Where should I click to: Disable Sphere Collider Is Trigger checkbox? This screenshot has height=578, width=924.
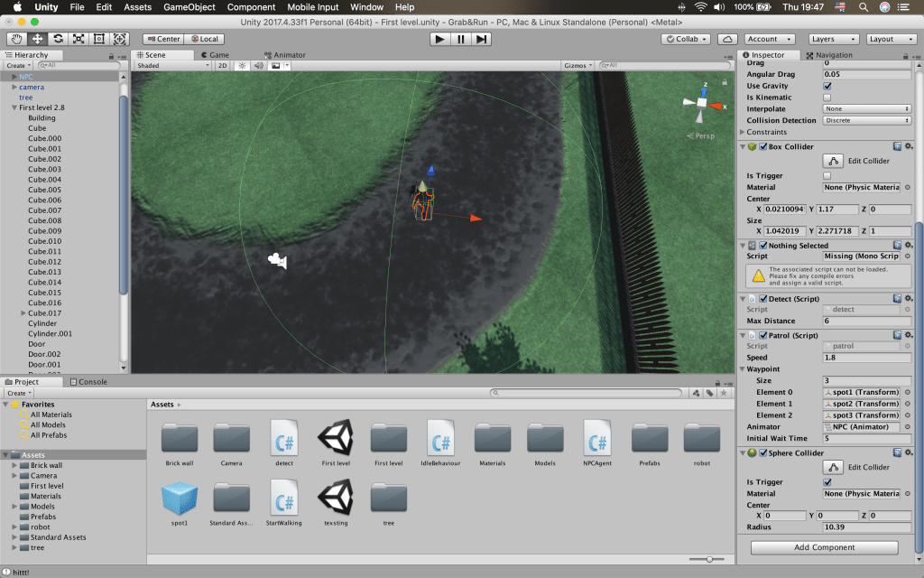[x=827, y=482]
